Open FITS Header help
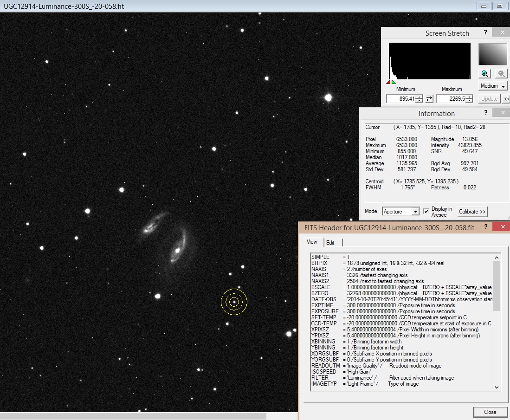The image size is (510, 420). point(485,227)
